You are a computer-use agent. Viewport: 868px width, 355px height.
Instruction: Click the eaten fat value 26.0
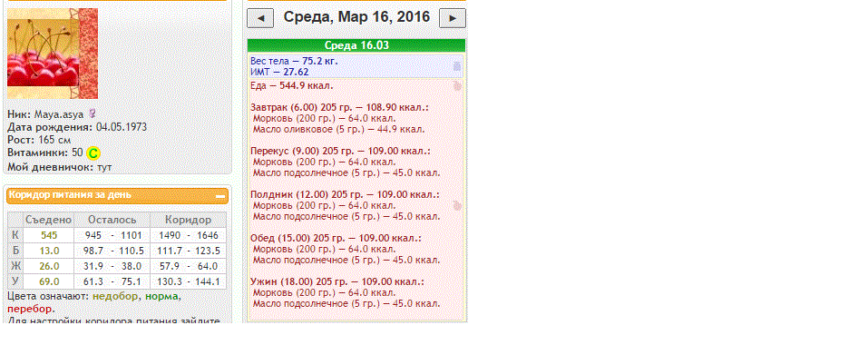coord(49,266)
